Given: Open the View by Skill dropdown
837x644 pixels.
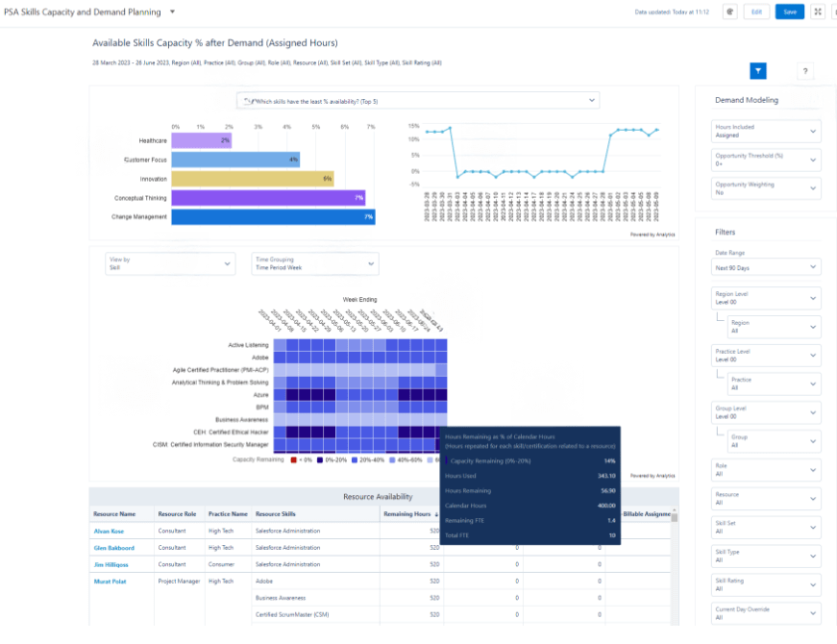Looking at the screenshot, I should coord(170,263).
